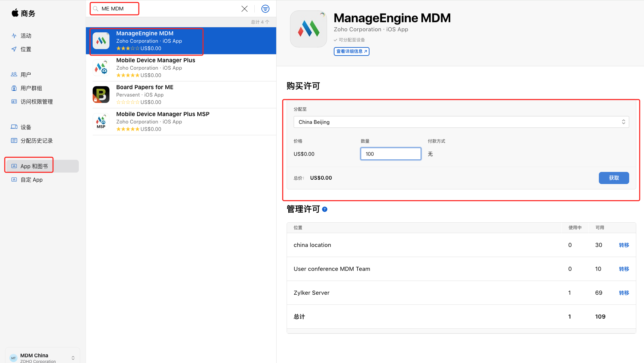Select App 和图书 in sidebar

pyautogui.click(x=42, y=166)
